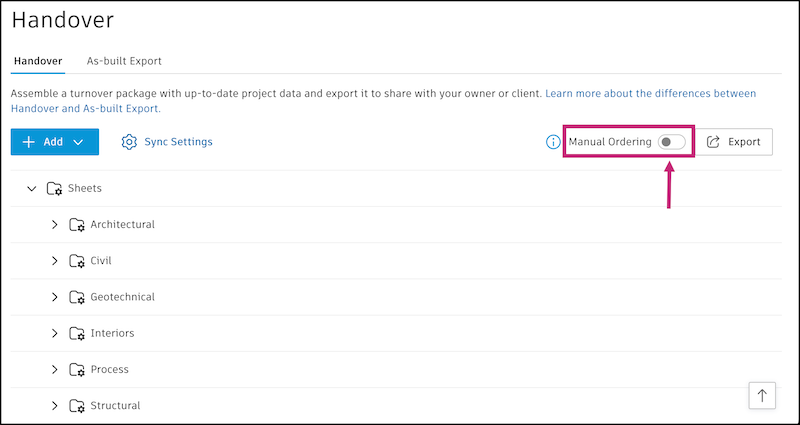Collapse the Sheets folder tree
This screenshot has height=425, width=800.
[x=32, y=188]
